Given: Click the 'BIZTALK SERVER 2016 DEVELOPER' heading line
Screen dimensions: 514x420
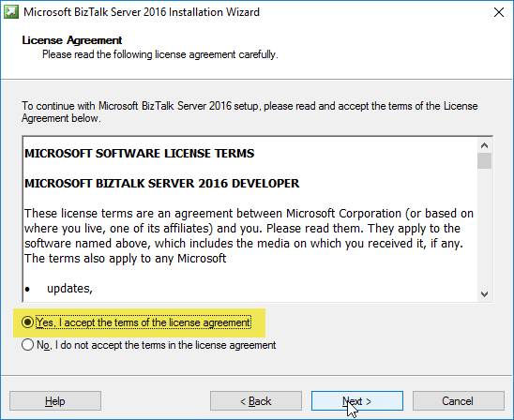Looking at the screenshot, I should pyautogui.click(x=162, y=184).
